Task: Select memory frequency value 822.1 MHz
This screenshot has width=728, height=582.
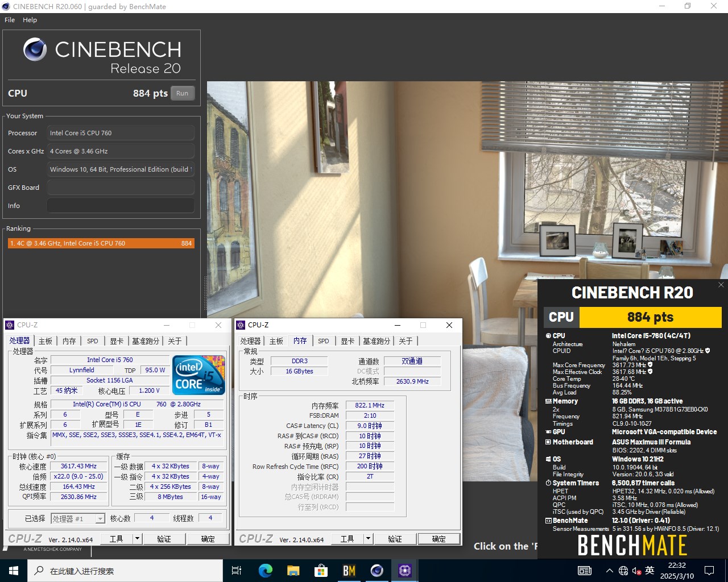Action: pyautogui.click(x=370, y=405)
